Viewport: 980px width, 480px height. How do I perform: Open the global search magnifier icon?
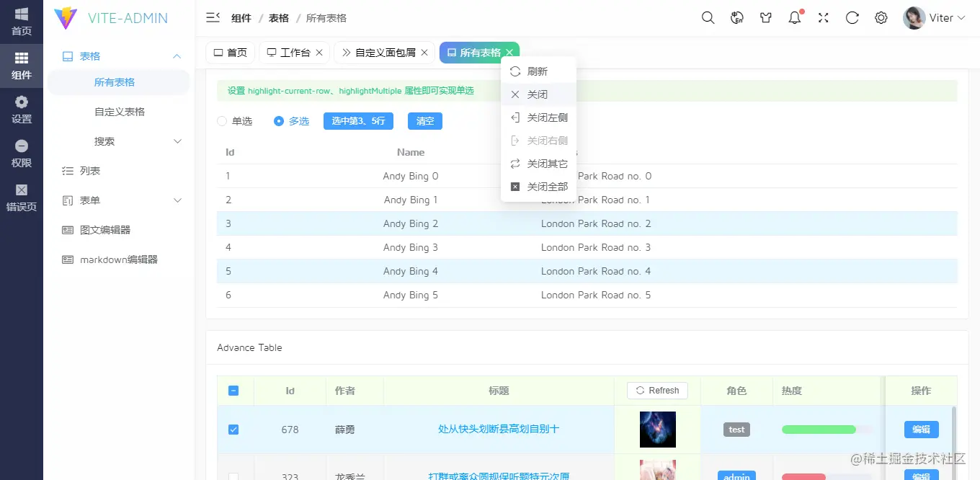pos(708,17)
